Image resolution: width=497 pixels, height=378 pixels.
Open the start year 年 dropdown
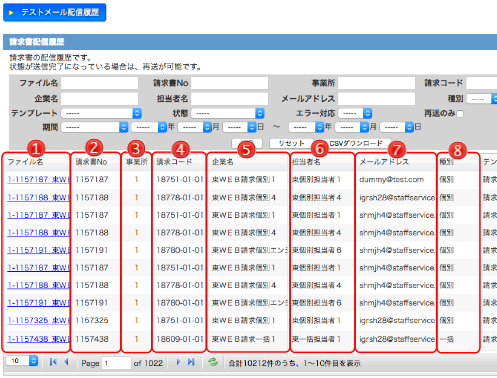(149, 127)
